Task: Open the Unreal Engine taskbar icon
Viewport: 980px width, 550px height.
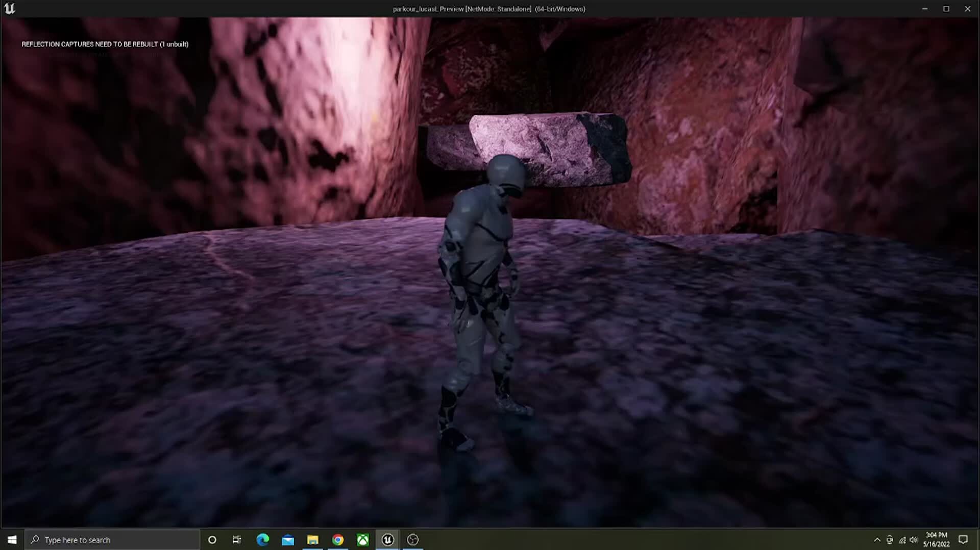Action: tap(387, 539)
